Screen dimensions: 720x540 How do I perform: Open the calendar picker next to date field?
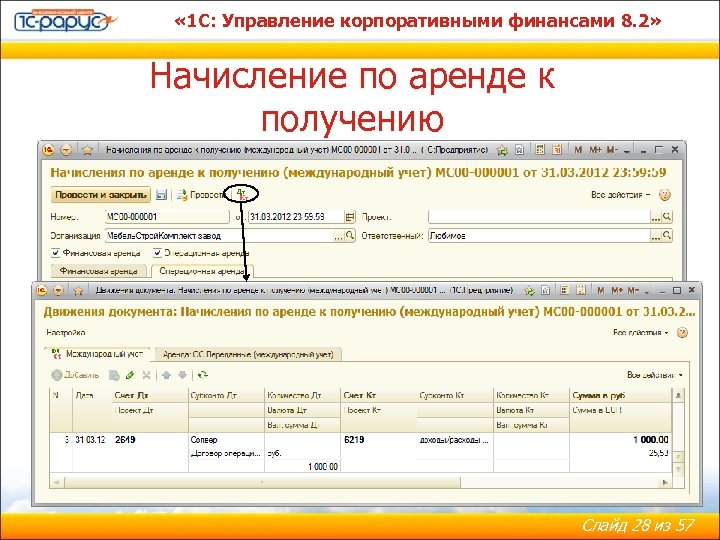pyautogui.click(x=350, y=217)
